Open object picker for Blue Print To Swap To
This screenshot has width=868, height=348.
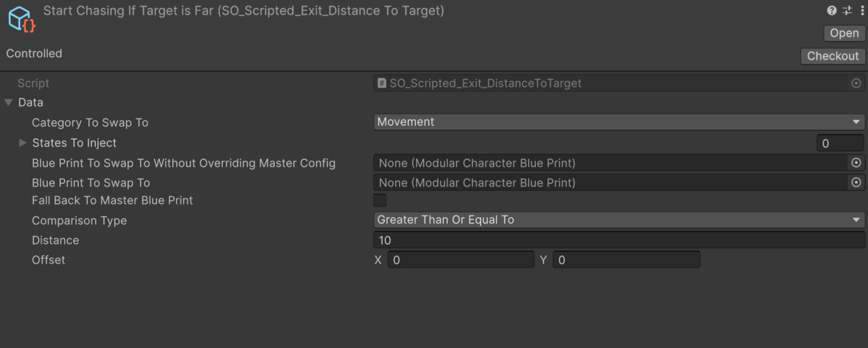[x=856, y=182]
